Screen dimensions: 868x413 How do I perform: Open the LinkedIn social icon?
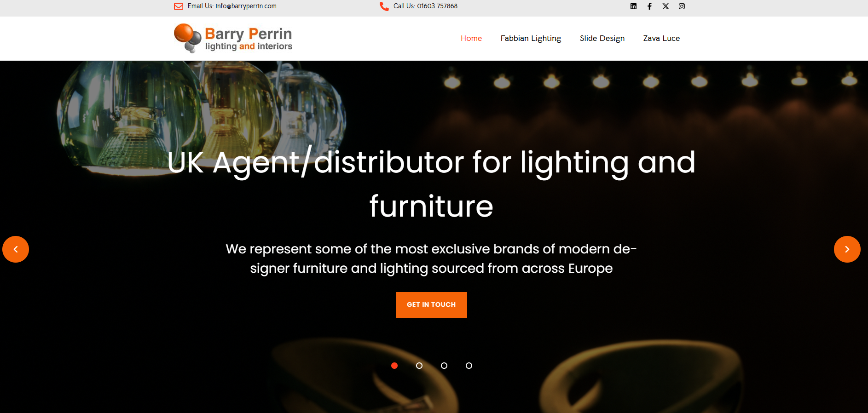tap(633, 6)
